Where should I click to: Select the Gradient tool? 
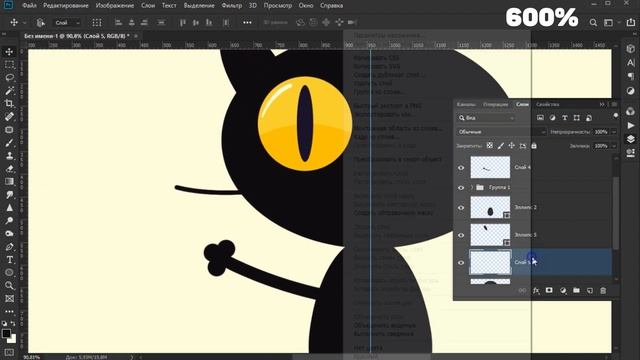click(x=9, y=182)
